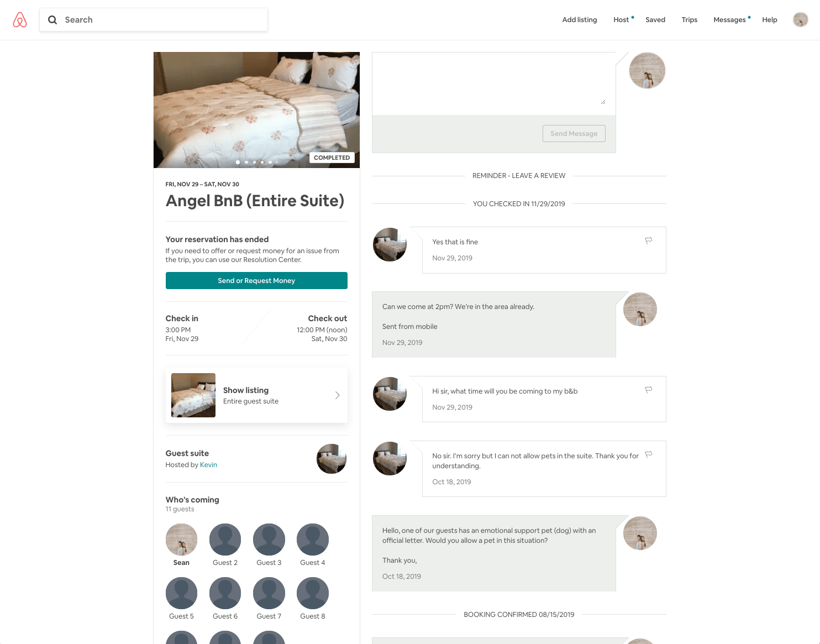
Task: Go to Trips in the navigation
Action: [x=689, y=20]
